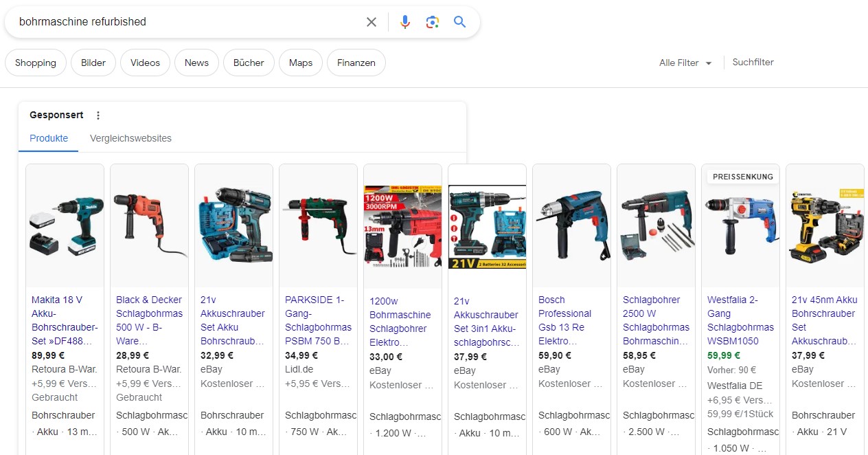Open Suchfilter options
The width and height of the screenshot is (868, 455).
(753, 62)
